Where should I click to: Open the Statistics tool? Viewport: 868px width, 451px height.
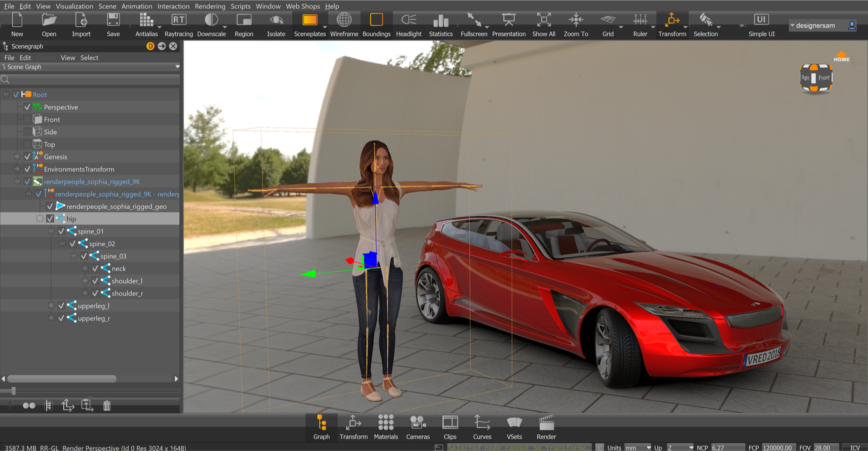click(441, 25)
